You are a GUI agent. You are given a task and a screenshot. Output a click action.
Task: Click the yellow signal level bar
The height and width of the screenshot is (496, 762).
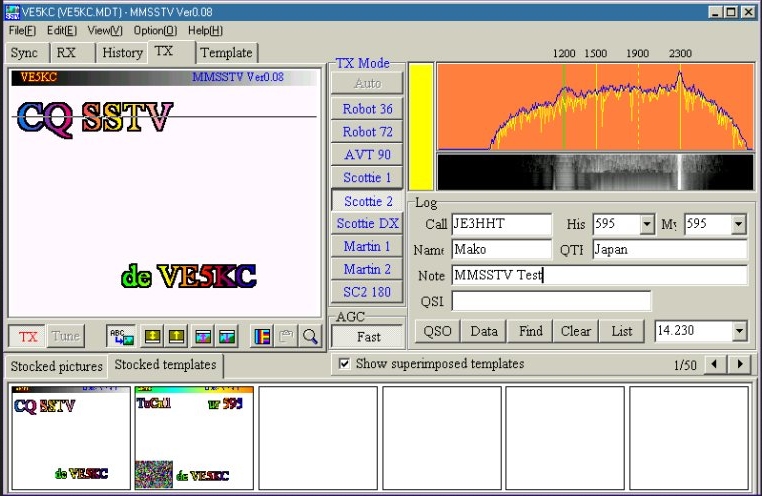point(420,126)
